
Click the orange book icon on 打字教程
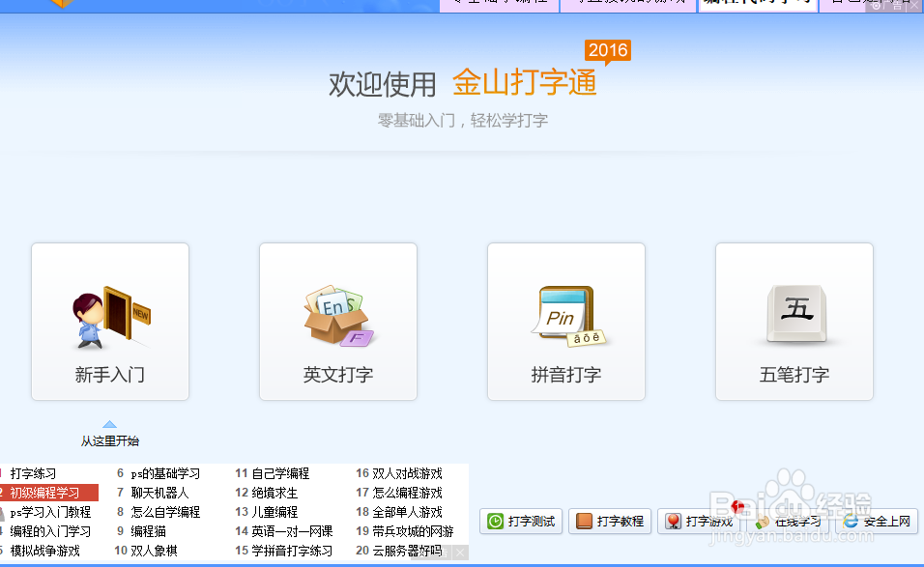584,521
